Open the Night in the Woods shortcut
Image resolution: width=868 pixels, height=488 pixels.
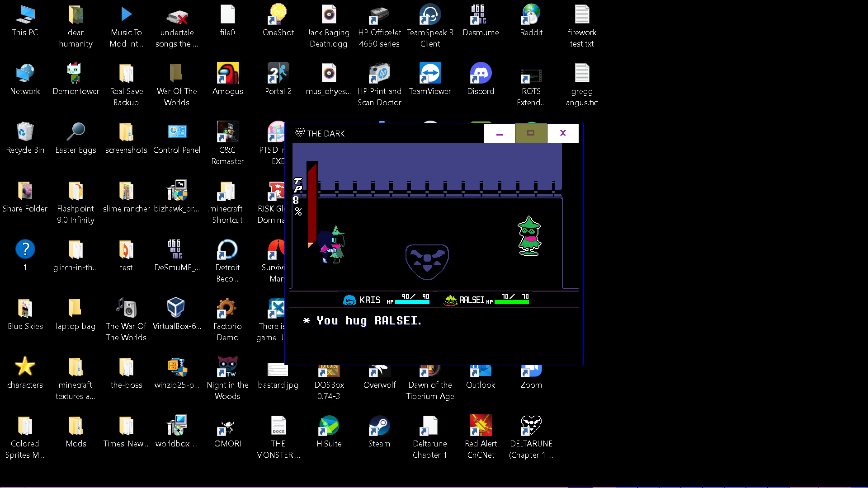(x=227, y=367)
